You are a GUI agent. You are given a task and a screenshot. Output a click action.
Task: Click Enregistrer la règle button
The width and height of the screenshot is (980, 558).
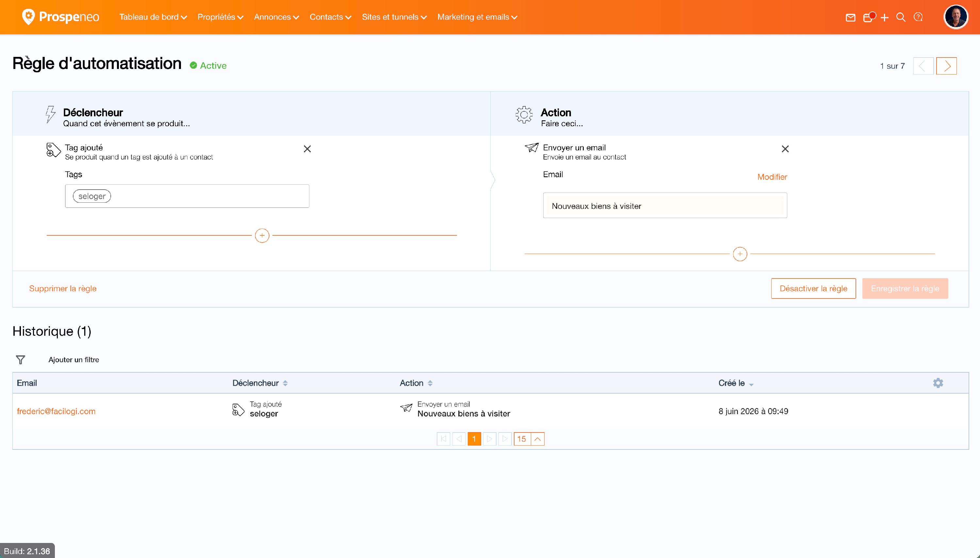905,289
